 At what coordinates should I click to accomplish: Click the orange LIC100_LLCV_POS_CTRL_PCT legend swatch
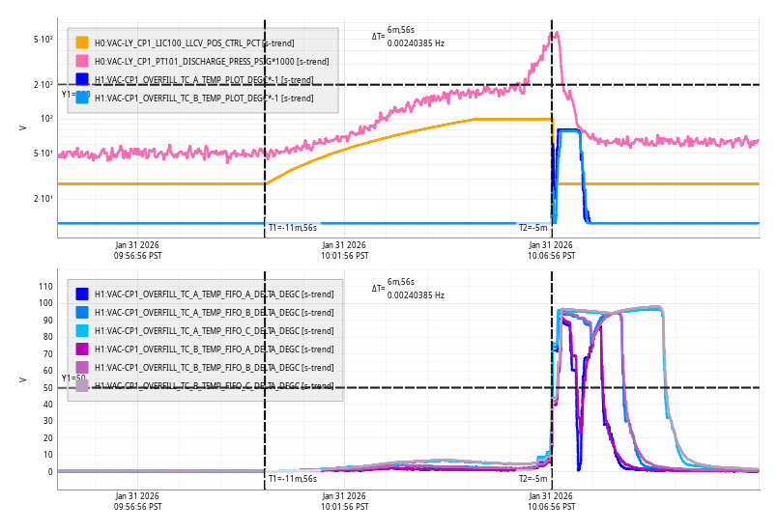[82, 42]
